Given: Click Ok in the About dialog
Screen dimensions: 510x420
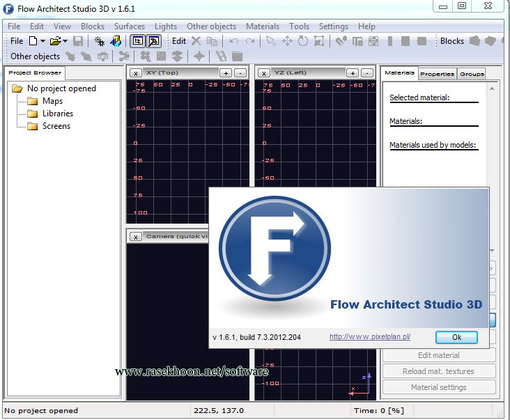Looking at the screenshot, I should (x=456, y=337).
